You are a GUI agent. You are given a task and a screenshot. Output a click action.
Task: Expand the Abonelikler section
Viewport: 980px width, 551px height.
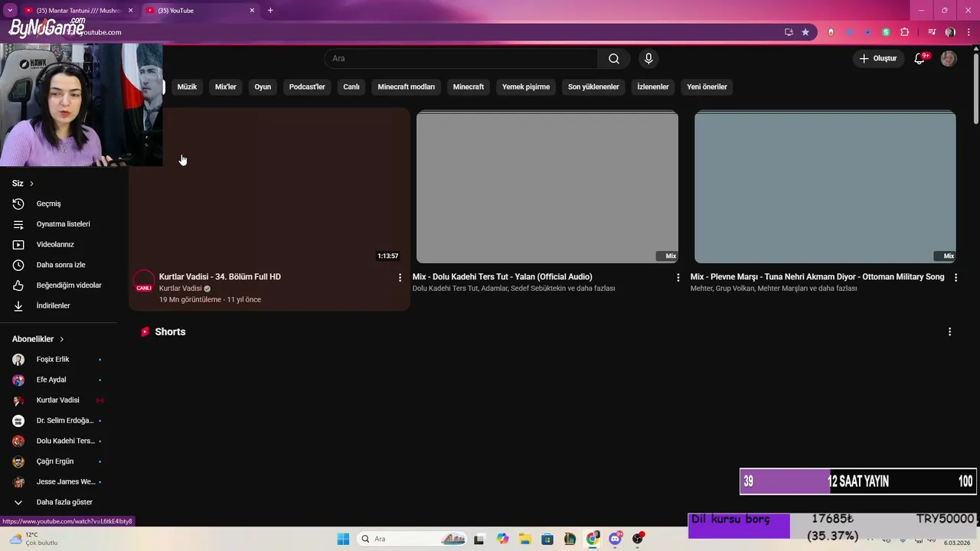pos(38,339)
